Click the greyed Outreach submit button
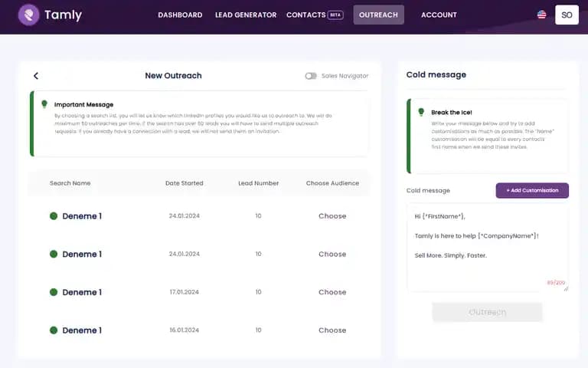 coord(487,312)
